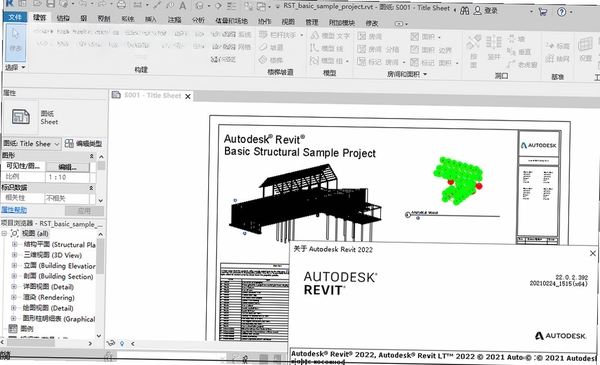Open the Autodesk shopping cart icon
The height and width of the screenshot is (365, 600).
pyautogui.click(x=543, y=11)
